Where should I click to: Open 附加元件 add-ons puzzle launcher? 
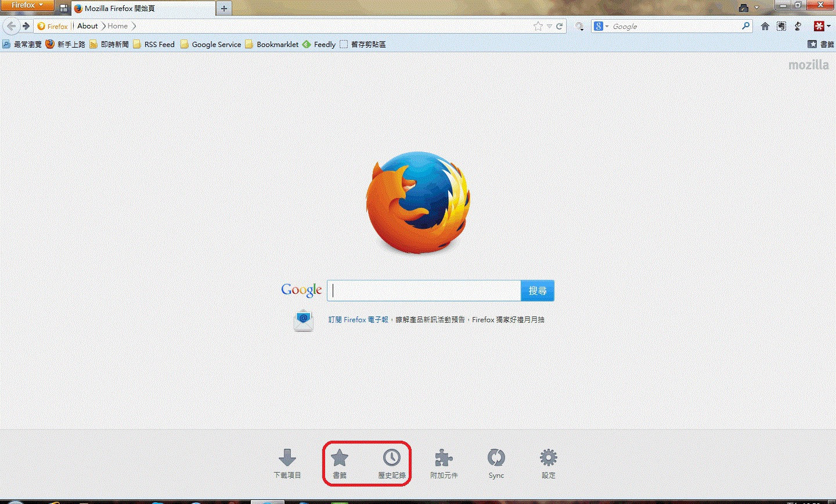click(444, 463)
